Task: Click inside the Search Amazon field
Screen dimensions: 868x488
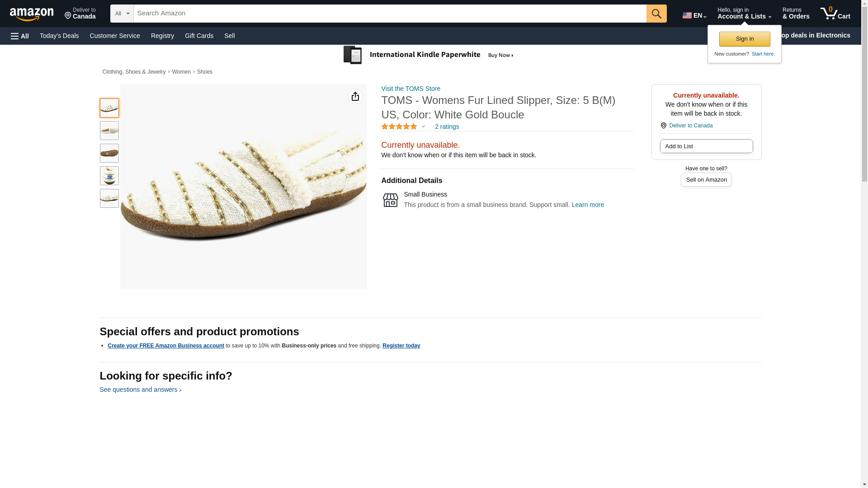Action: [x=390, y=14]
